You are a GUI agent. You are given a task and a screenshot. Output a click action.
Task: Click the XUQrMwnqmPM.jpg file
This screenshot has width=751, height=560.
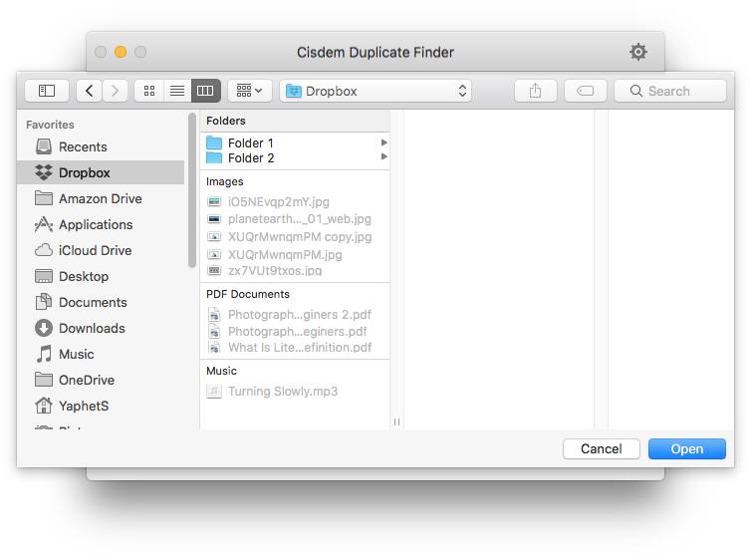click(295, 254)
